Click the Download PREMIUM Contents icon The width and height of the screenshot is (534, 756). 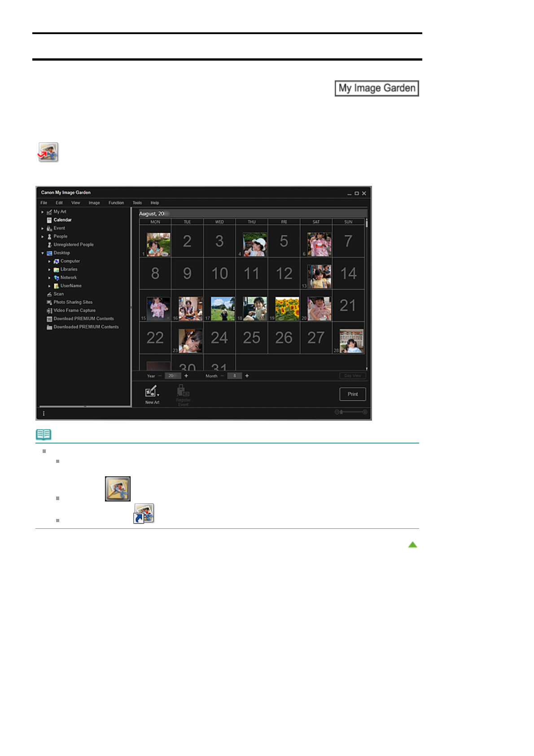49,319
